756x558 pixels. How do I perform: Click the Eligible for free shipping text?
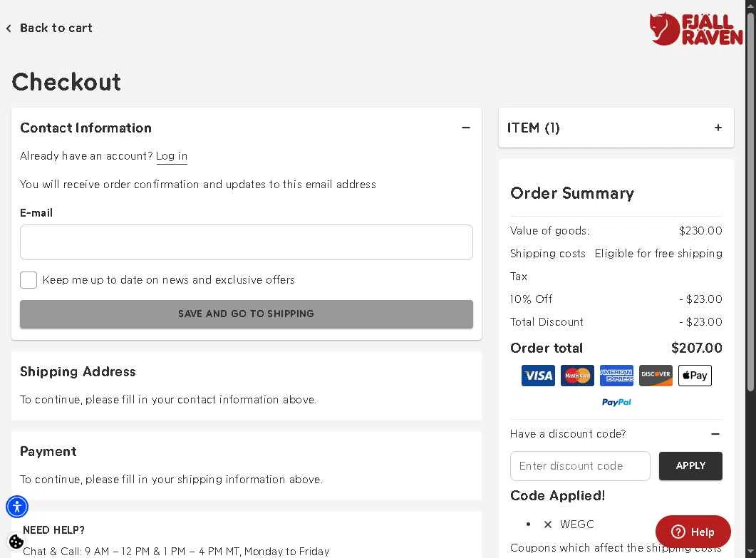click(658, 254)
